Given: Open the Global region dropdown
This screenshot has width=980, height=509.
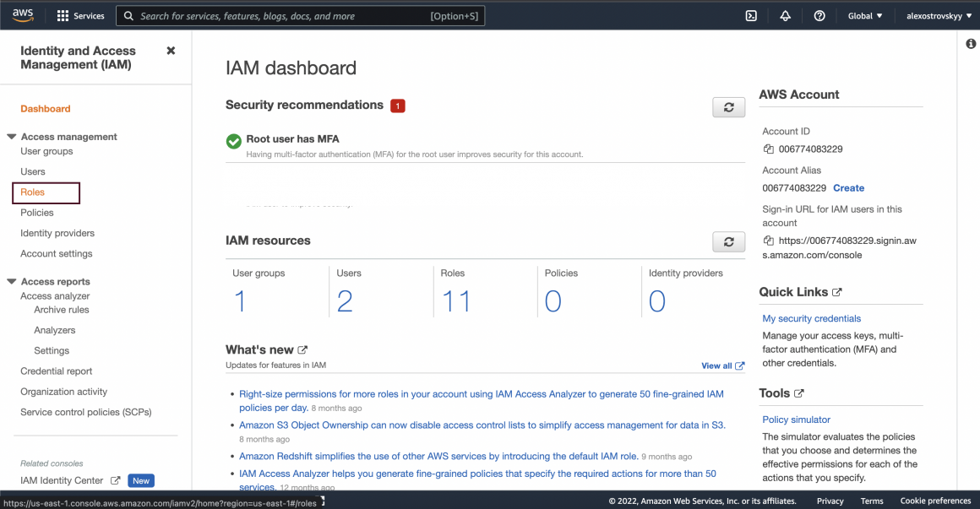Looking at the screenshot, I should coord(864,16).
